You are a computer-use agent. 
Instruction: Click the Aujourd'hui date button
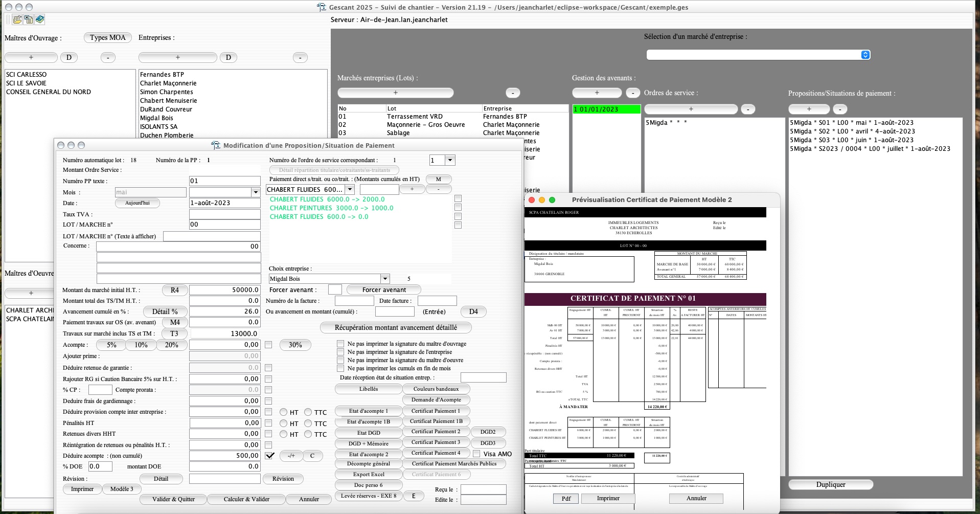pos(138,203)
